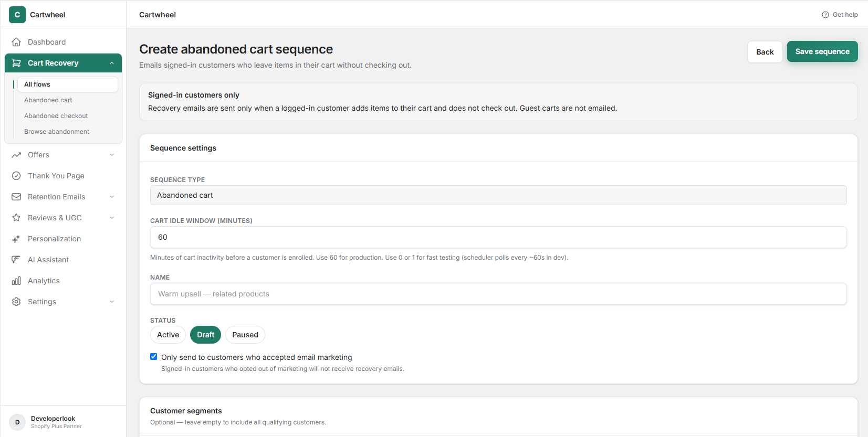Open All flows in sidebar
The image size is (868, 437).
(68, 84)
